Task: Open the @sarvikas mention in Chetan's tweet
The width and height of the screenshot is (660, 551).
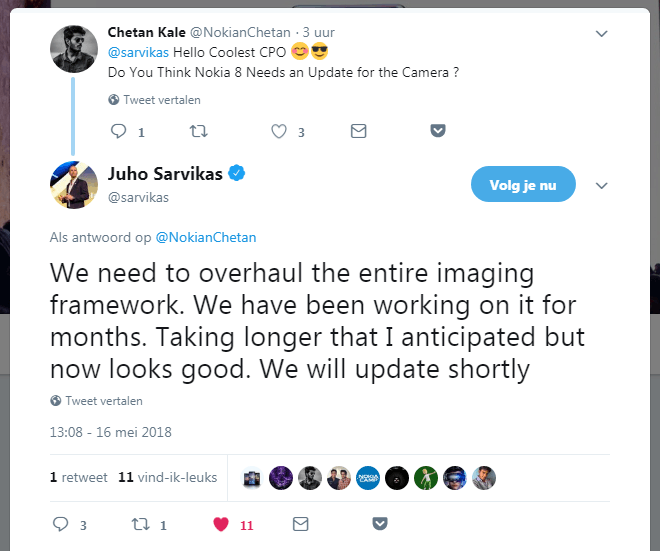Action: coord(138,52)
